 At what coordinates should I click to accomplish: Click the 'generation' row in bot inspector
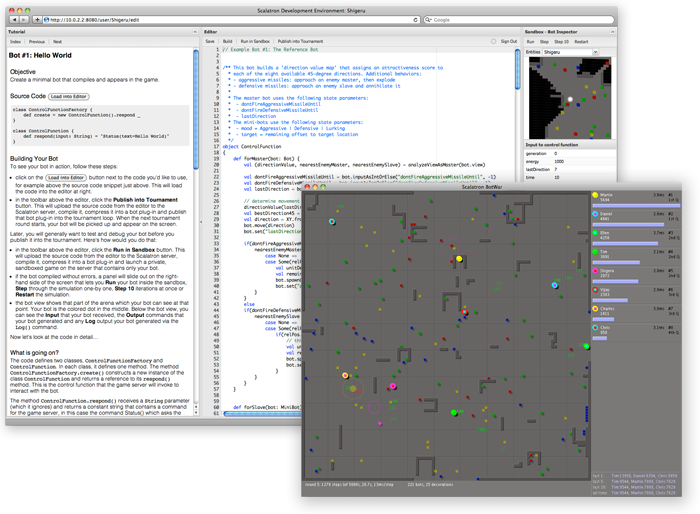coord(570,154)
